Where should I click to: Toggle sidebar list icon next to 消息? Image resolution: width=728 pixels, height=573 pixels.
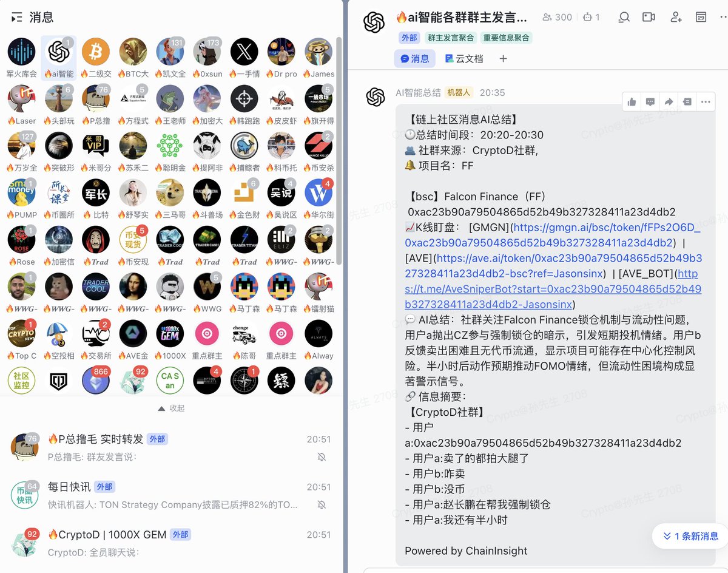pyautogui.click(x=17, y=18)
